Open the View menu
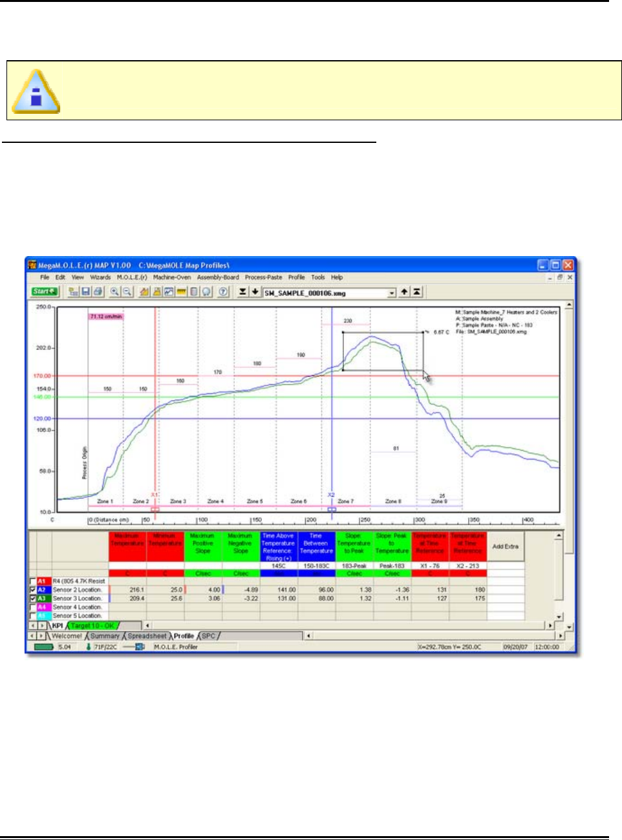622x840 pixels. pyautogui.click(x=78, y=277)
